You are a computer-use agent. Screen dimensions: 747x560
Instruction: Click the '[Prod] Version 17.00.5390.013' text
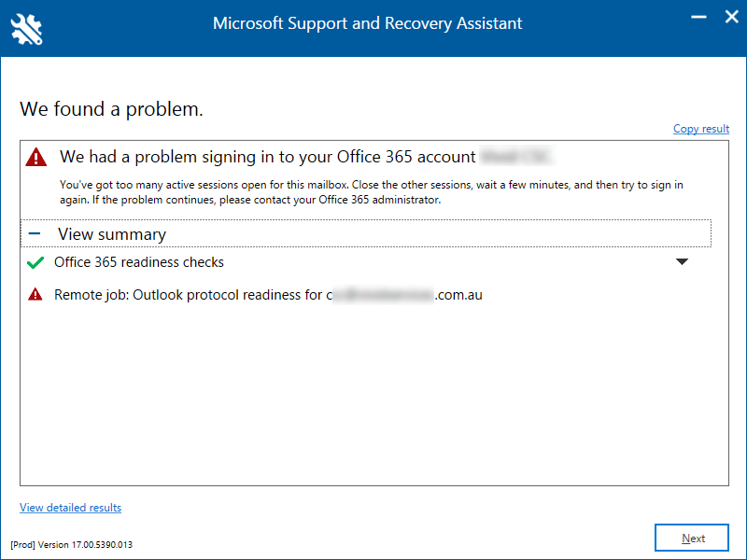tap(72, 545)
